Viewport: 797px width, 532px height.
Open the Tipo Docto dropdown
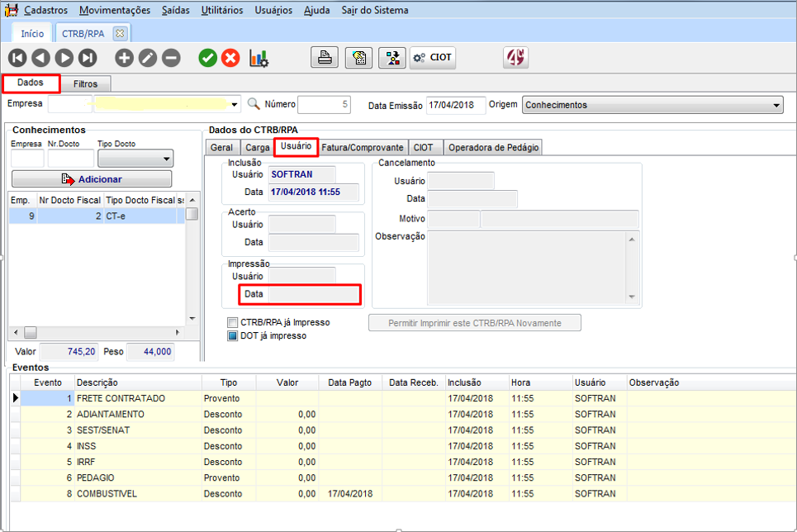(167, 159)
